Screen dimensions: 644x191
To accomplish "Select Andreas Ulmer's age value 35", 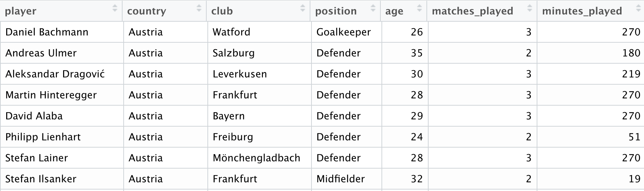I will click(x=417, y=53).
